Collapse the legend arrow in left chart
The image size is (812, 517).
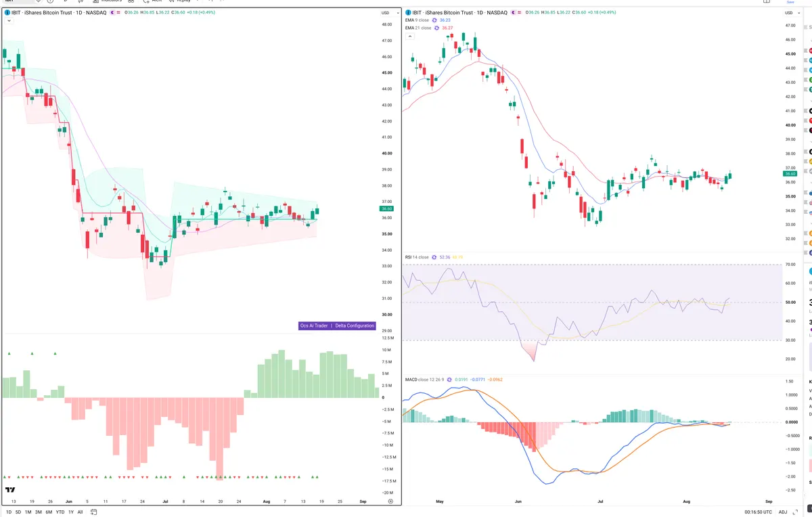9,21
